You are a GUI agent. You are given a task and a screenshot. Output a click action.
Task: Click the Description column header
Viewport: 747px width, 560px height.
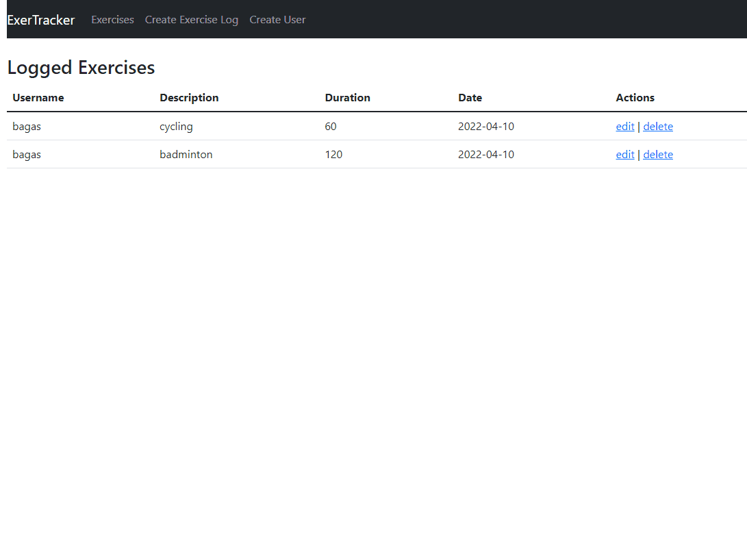[x=189, y=98]
